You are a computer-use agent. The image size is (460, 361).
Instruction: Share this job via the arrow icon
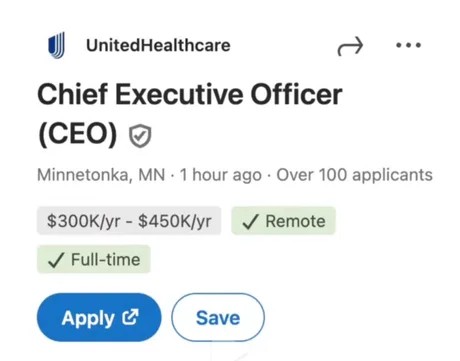350,46
